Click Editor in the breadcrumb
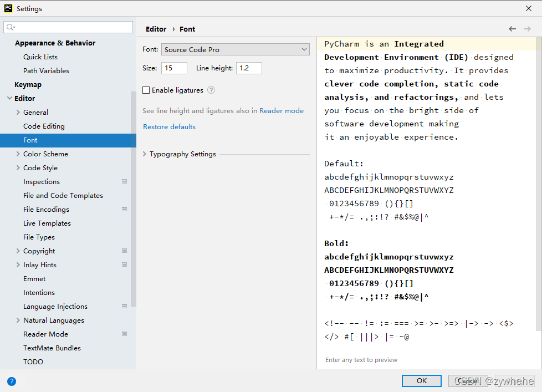This screenshot has width=542, height=392. [156, 29]
